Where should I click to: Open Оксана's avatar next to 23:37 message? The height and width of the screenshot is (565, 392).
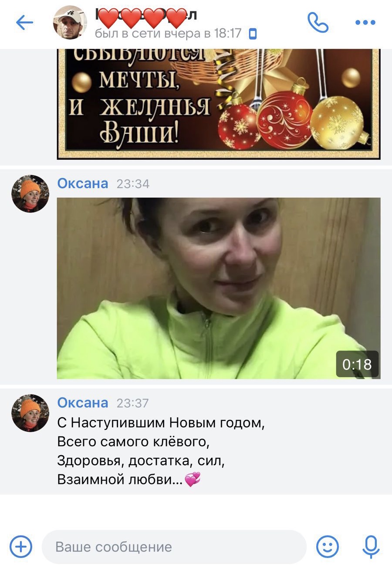click(x=30, y=413)
